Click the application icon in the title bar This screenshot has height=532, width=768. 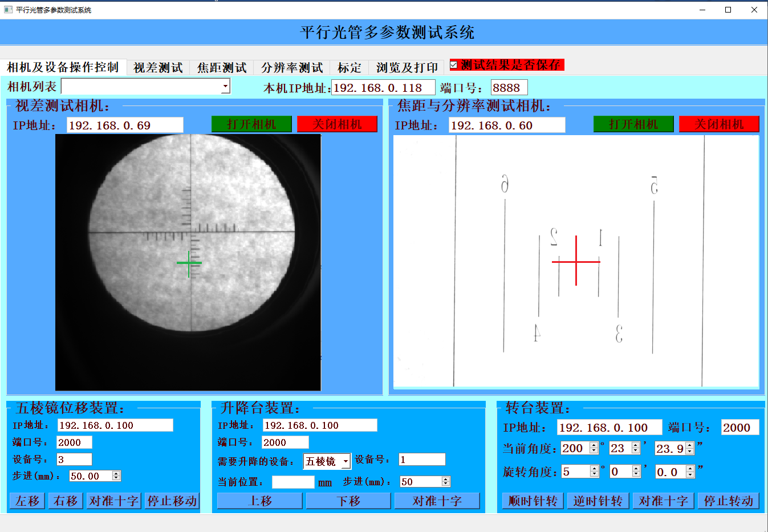pos(8,10)
